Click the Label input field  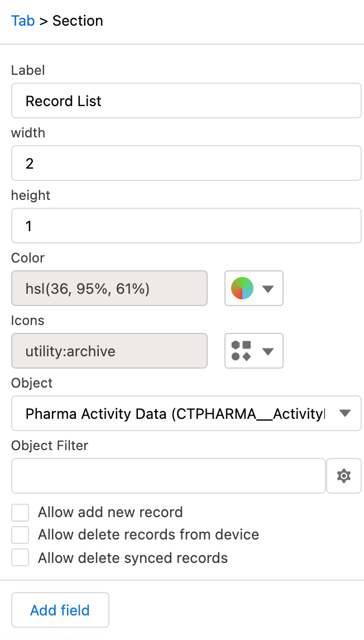pos(186,101)
